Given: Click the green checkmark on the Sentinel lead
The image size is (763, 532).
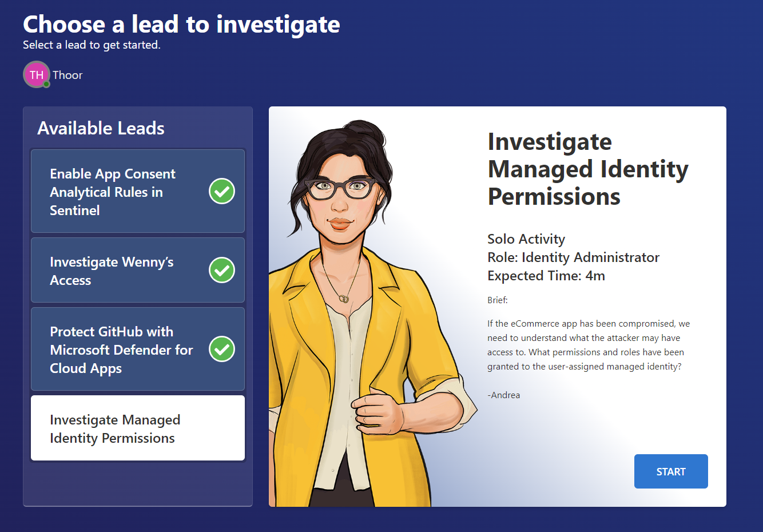Looking at the screenshot, I should [x=222, y=191].
